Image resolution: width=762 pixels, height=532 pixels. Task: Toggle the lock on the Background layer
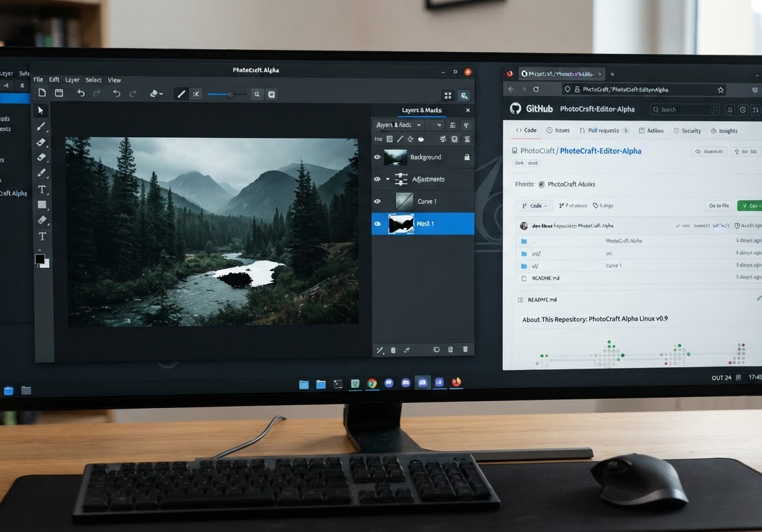[467, 157]
